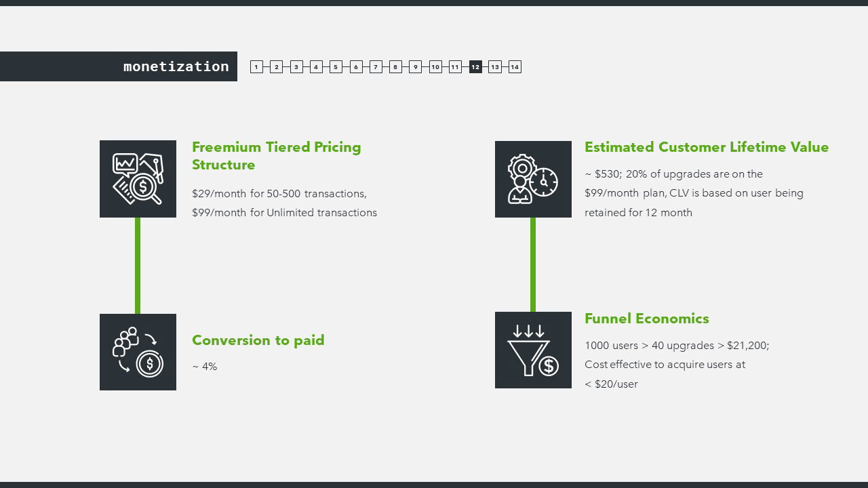Click the monetization section header
The width and height of the screenshot is (868, 488).
(176, 66)
